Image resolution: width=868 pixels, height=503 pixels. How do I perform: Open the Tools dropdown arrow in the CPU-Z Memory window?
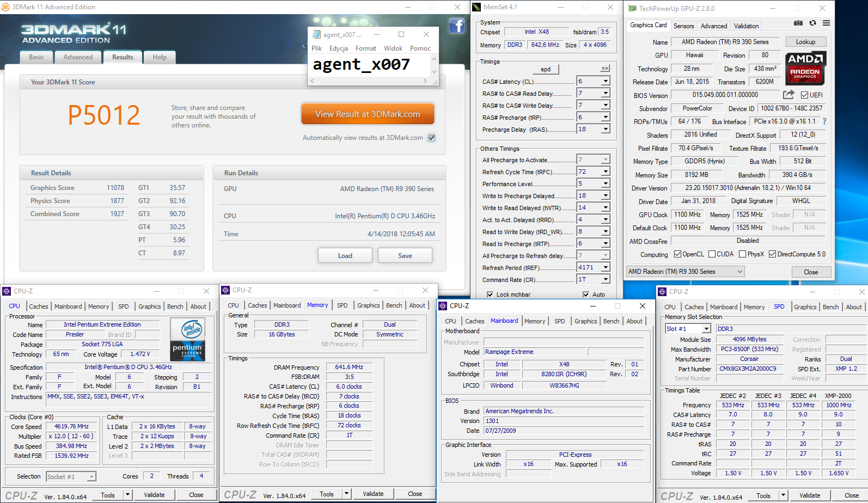346,494
